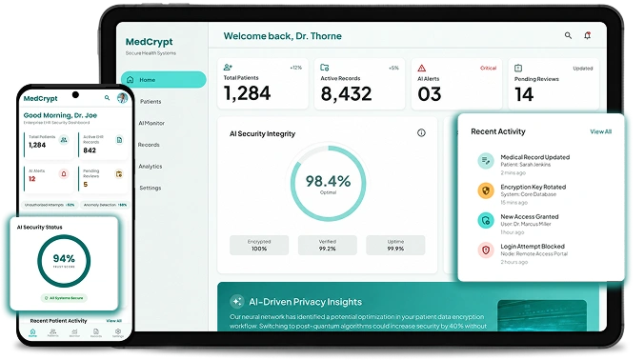644x360 pixels.
Task: Tap the Total Patients icon on the phone
Action: click(x=64, y=140)
